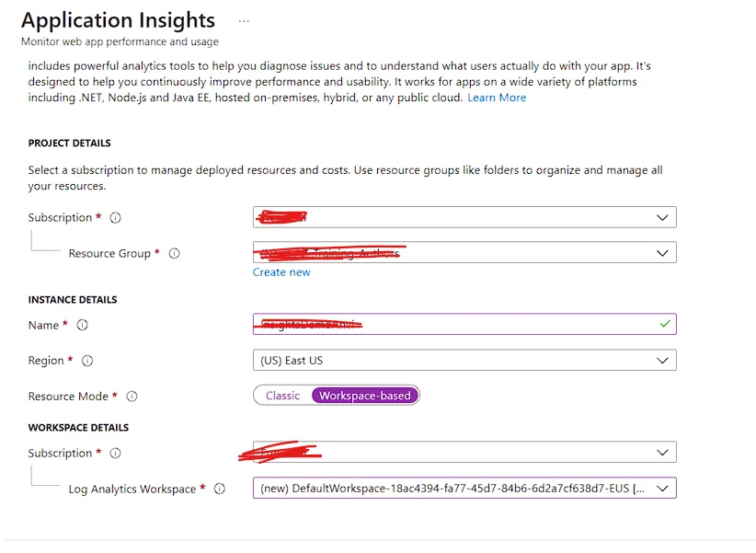
Task: Open the Region dropdown showing (US) East US
Action: [662, 360]
